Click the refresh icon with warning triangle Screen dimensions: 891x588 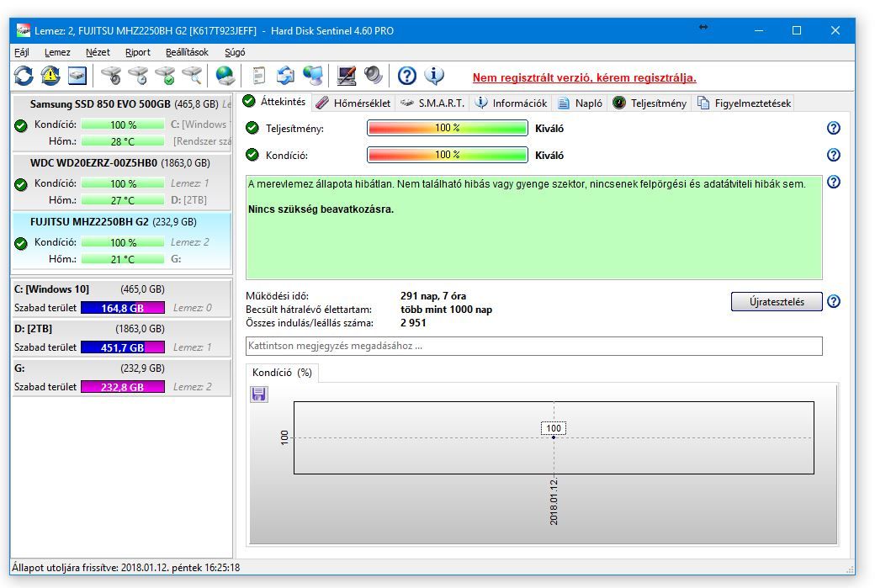click(x=50, y=76)
